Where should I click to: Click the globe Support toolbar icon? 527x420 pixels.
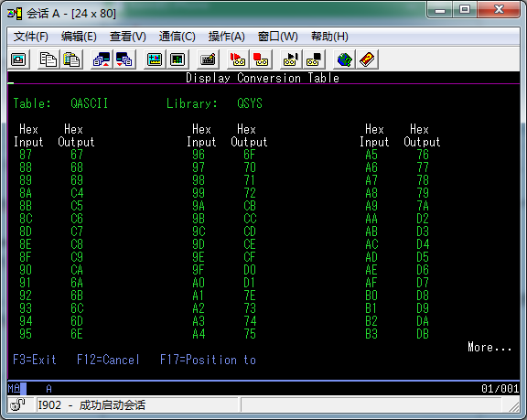click(344, 59)
